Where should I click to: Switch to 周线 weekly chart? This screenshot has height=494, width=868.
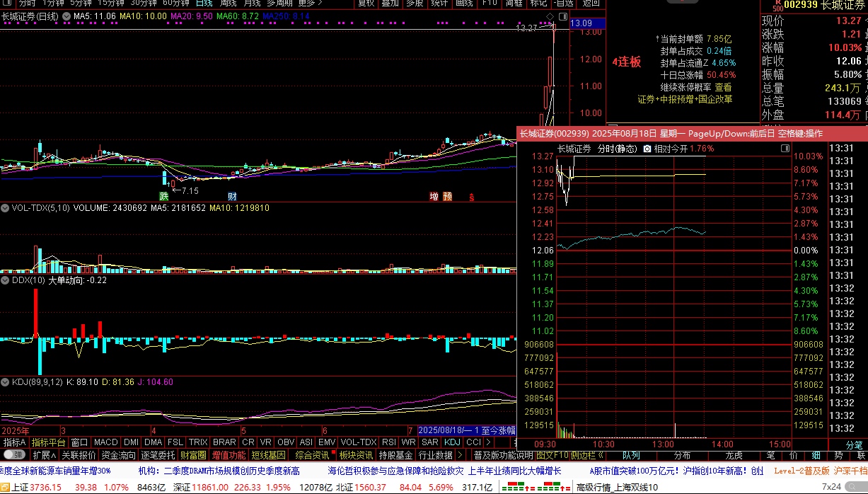[x=226, y=4]
